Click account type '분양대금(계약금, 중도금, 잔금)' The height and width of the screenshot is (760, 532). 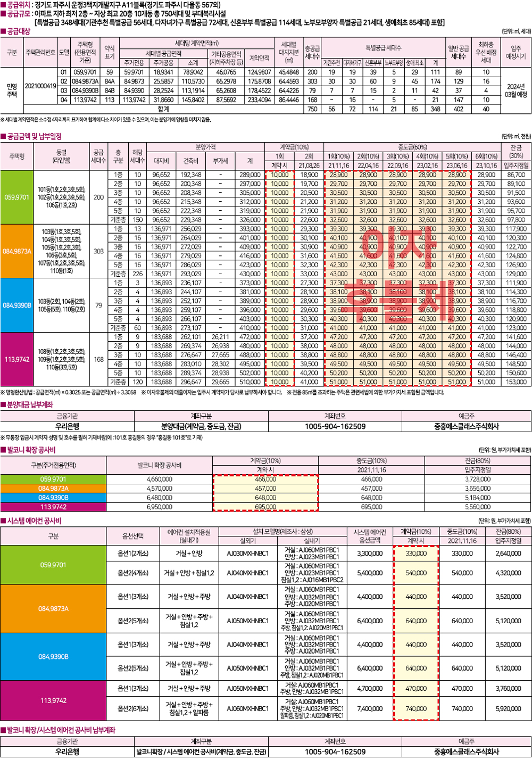click(201, 426)
